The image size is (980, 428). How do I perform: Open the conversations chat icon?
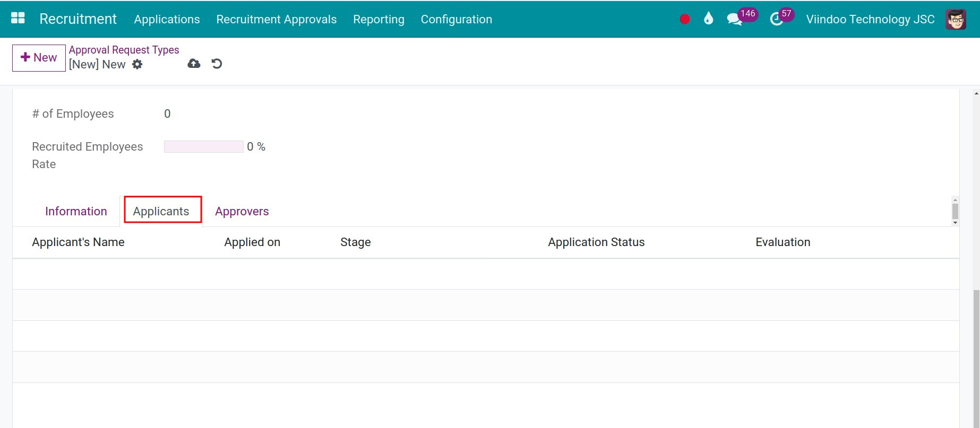(x=734, y=20)
